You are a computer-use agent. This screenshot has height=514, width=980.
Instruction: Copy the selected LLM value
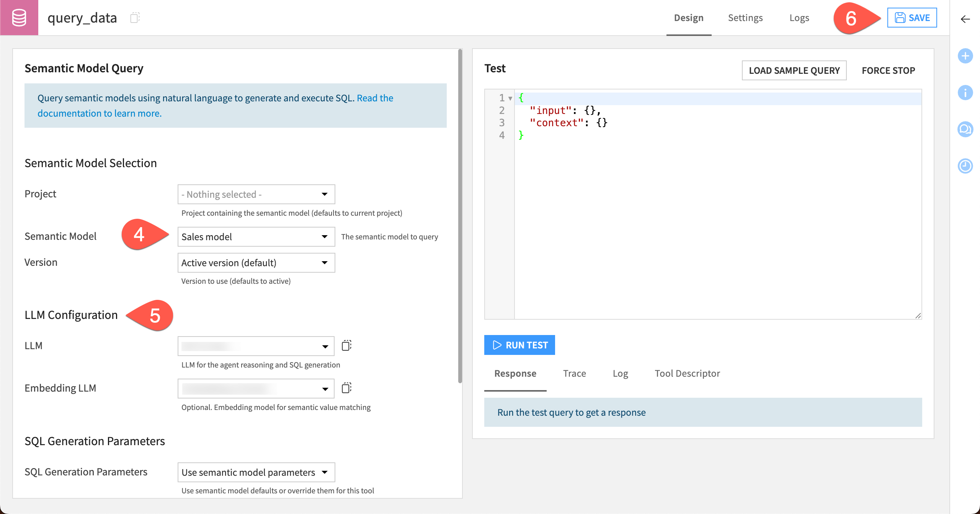click(347, 345)
